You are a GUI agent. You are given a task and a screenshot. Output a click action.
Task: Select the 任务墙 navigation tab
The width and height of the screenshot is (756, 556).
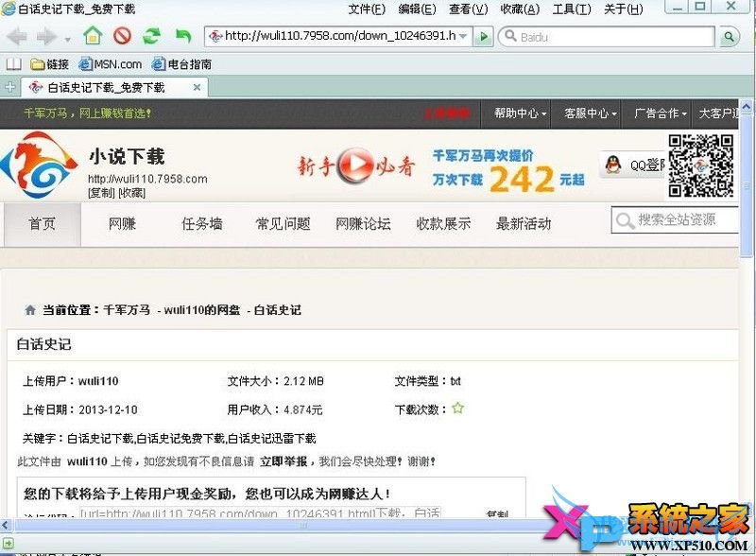(x=202, y=224)
